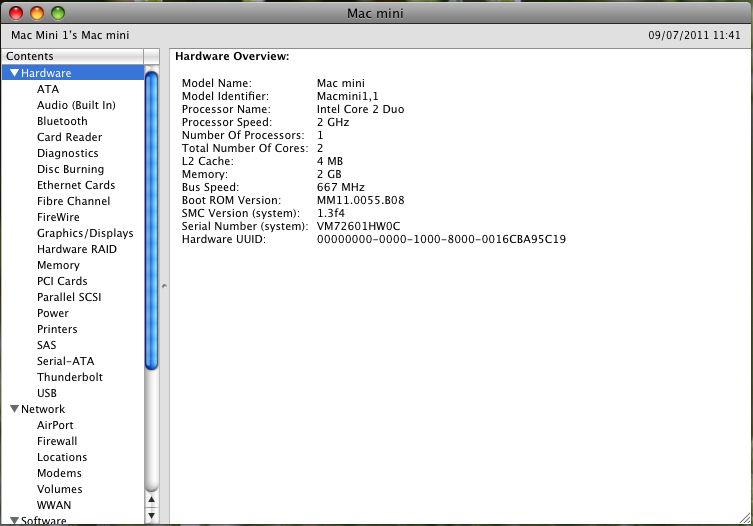Select PCI Cards entry
Image resolution: width=753 pixels, height=526 pixels.
coord(62,281)
